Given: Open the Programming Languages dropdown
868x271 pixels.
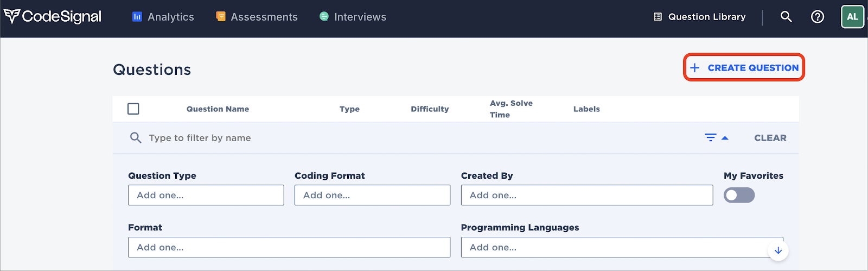Looking at the screenshot, I should point(622,247).
